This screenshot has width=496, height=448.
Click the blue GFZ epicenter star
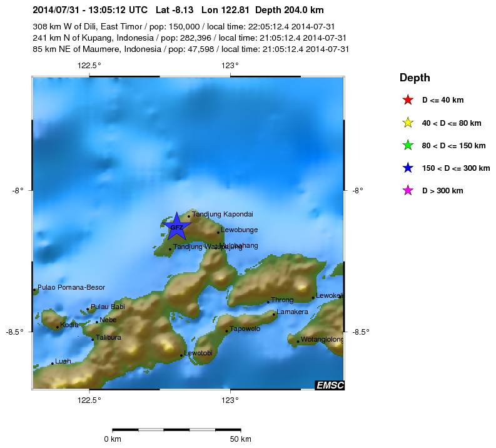[176, 227]
